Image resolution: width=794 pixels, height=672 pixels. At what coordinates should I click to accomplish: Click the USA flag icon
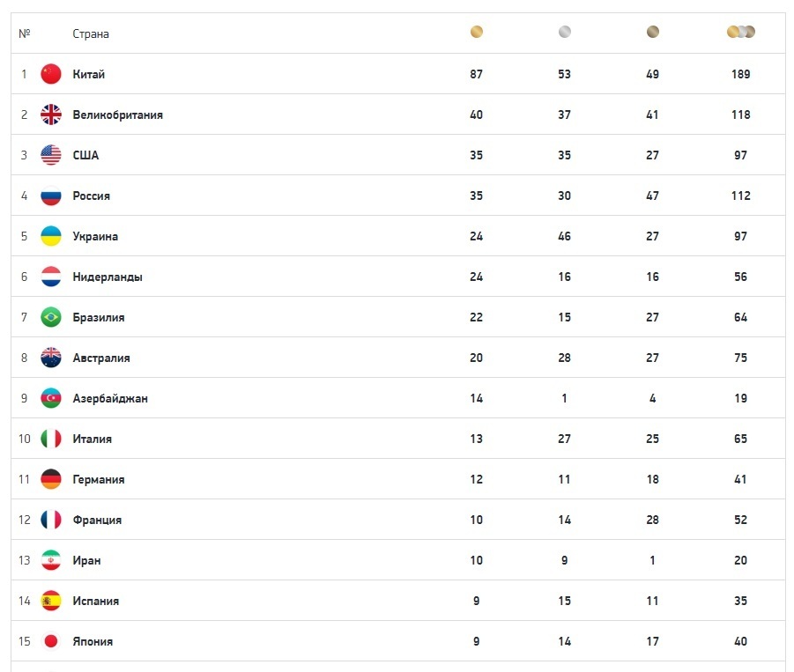[x=51, y=155]
